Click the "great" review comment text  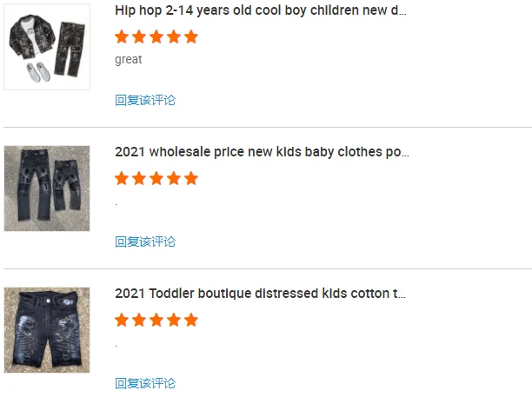pyautogui.click(x=129, y=60)
